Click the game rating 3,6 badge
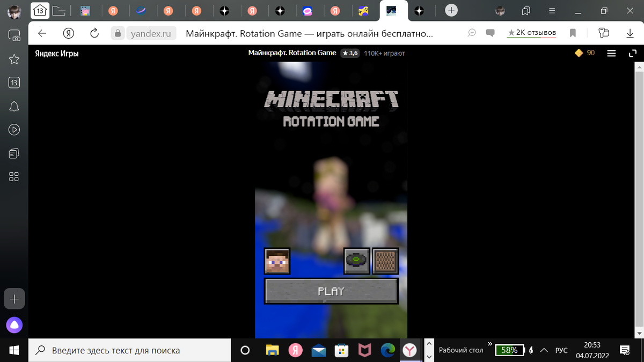This screenshot has height=362, width=644. pyautogui.click(x=350, y=53)
